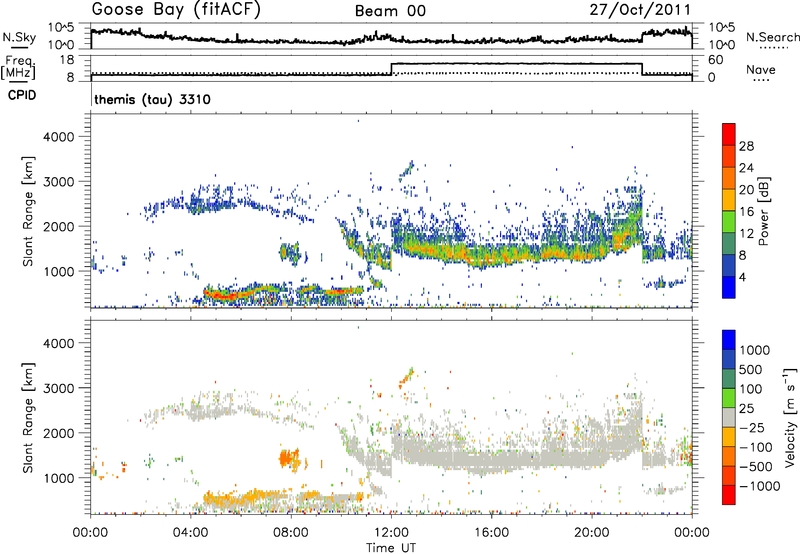The image size is (800, 554).
Task: Click the "12" power colorbar label
Action: [746, 234]
